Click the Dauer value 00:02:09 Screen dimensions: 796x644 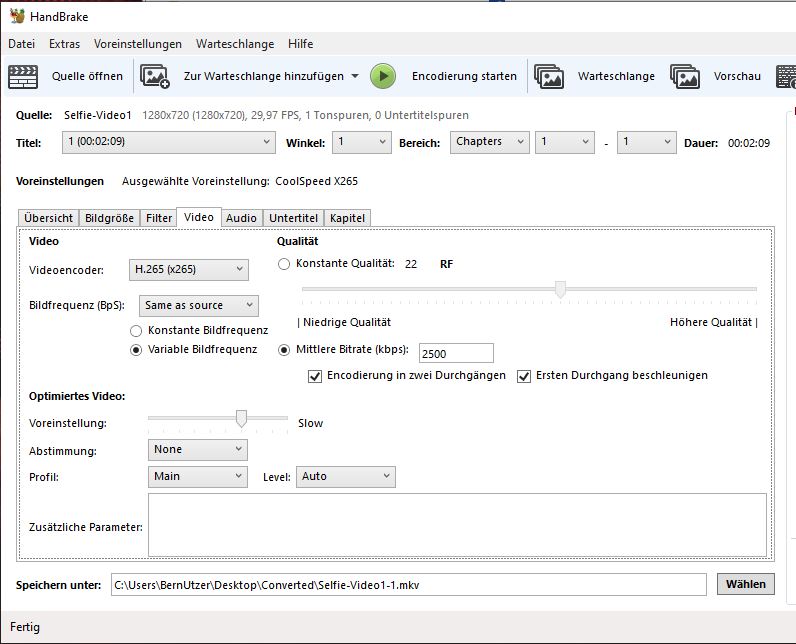[749, 143]
